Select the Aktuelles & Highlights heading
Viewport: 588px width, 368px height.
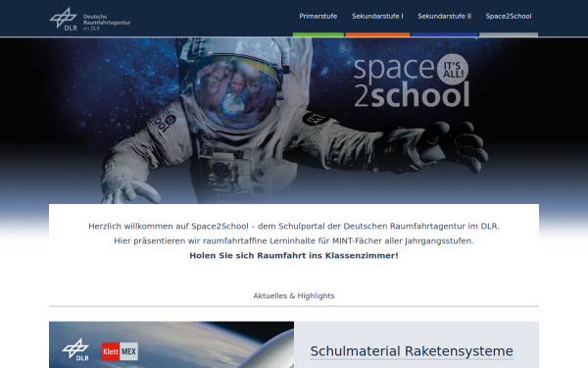294,296
